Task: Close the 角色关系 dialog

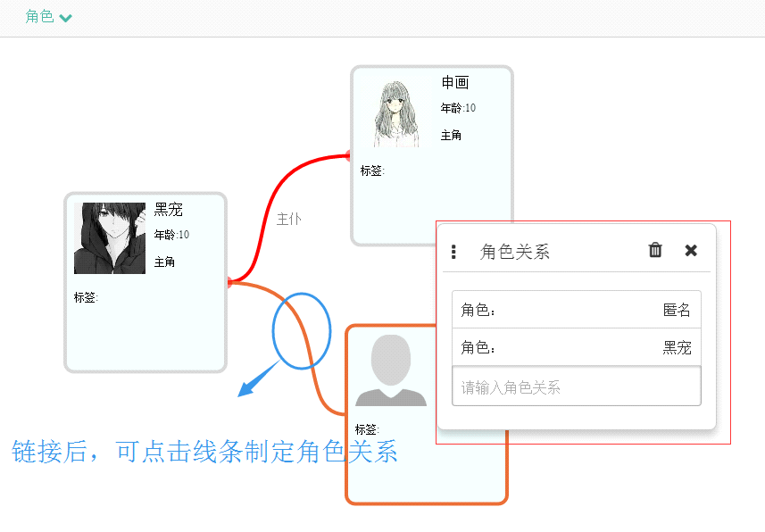Action: [691, 251]
